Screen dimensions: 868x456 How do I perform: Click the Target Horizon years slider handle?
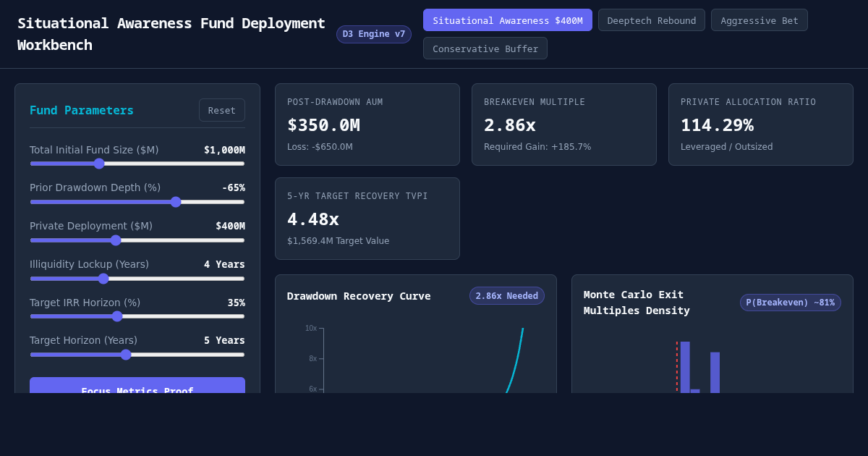[126, 355]
